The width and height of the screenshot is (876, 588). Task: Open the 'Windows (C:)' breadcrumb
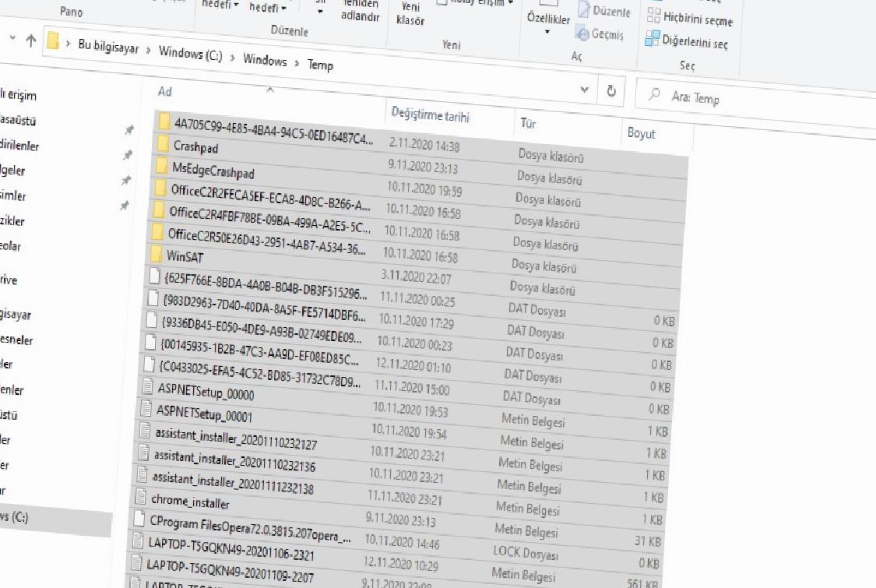click(191, 55)
